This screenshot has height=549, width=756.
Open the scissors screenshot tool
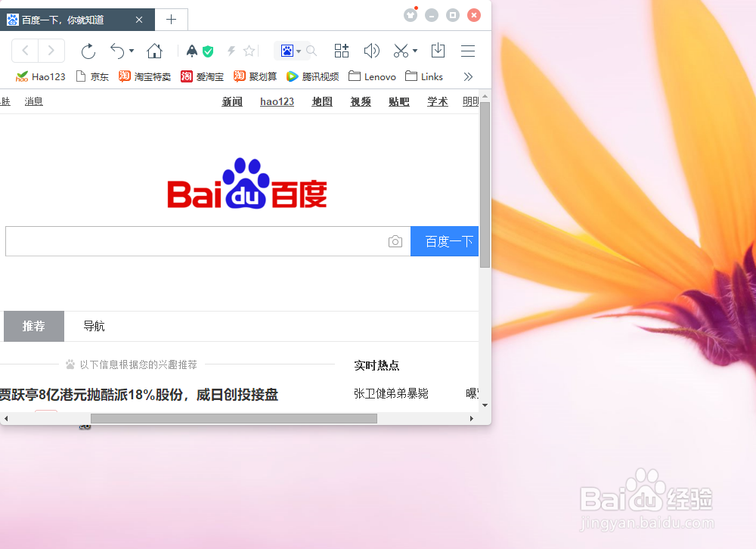point(400,51)
